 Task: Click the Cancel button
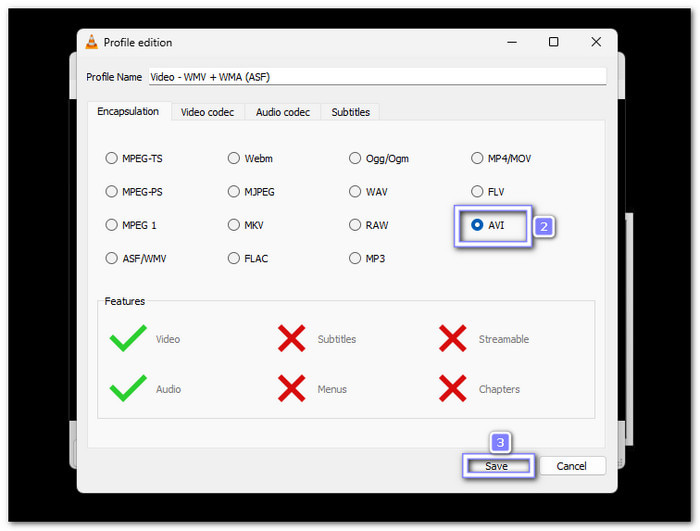click(572, 466)
